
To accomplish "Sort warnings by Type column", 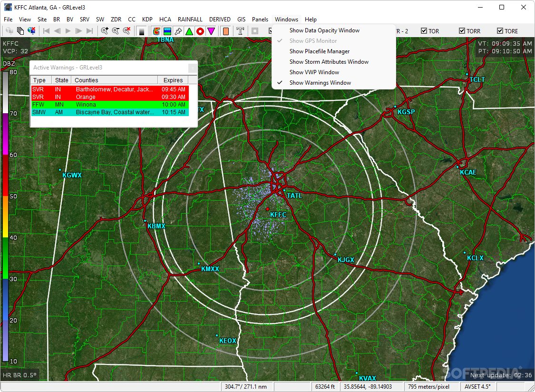I will pyautogui.click(x=41, y=80).
